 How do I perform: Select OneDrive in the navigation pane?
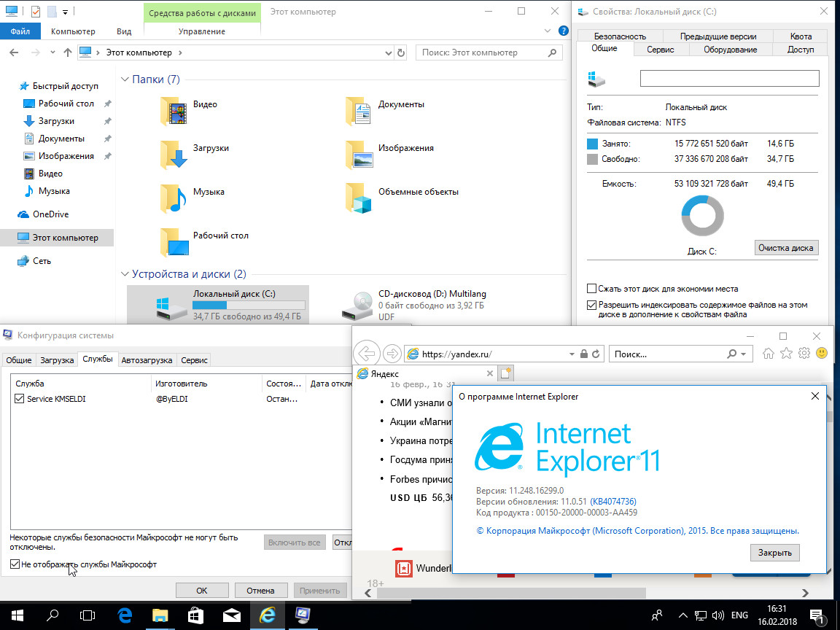[50, 214]
